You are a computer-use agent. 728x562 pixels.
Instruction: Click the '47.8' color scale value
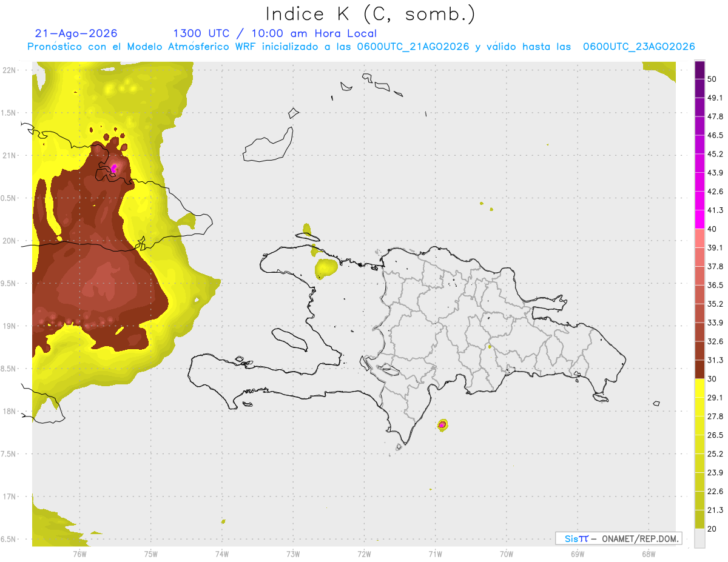716,116
